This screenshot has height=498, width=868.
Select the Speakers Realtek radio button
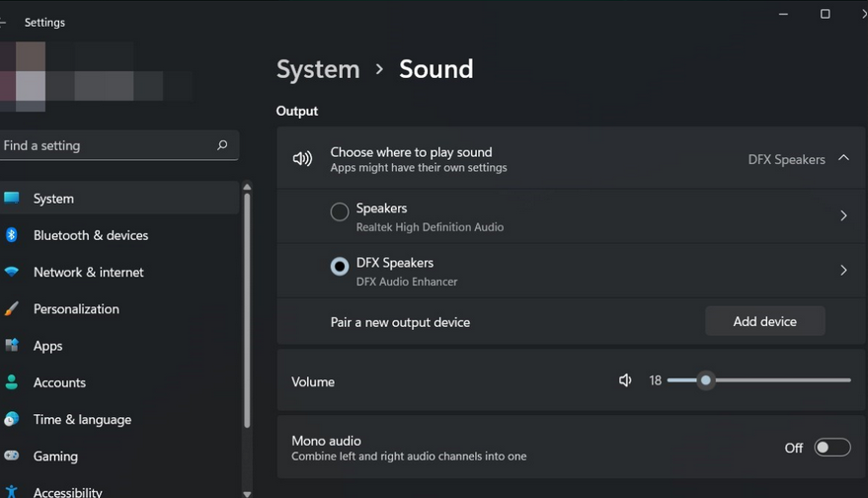[x=340, y=211]
